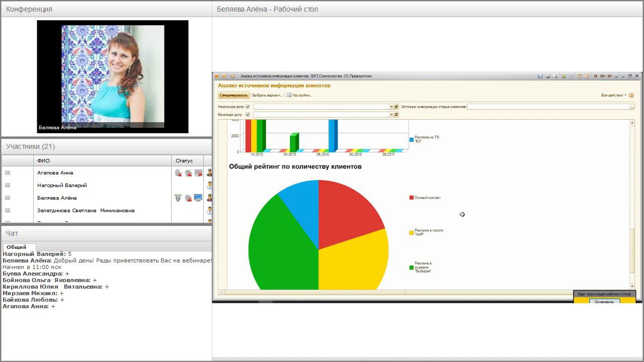Open report help question mark icon
The width and height of the screenshot is (644, 362).
point(631,95)
